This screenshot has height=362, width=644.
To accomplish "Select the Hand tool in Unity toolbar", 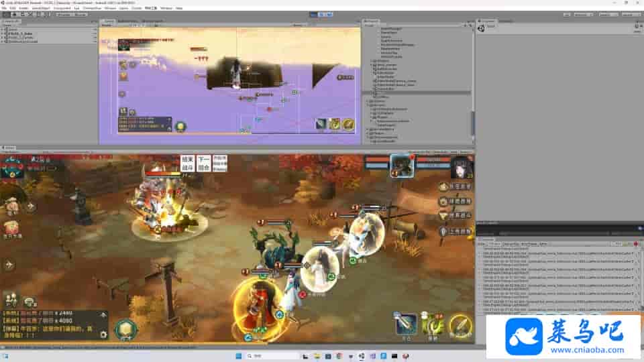I will coord(5,14).
